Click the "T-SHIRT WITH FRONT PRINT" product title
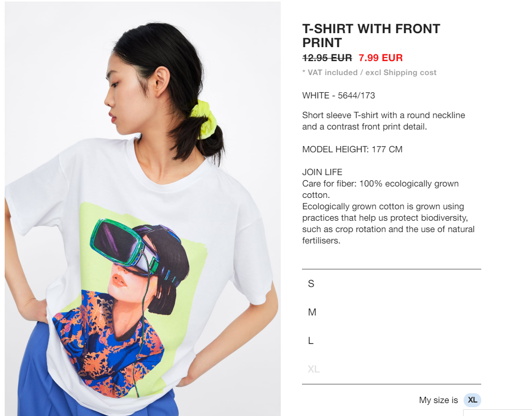The width and height of the screenshot is (532, 416). point(371,36)
